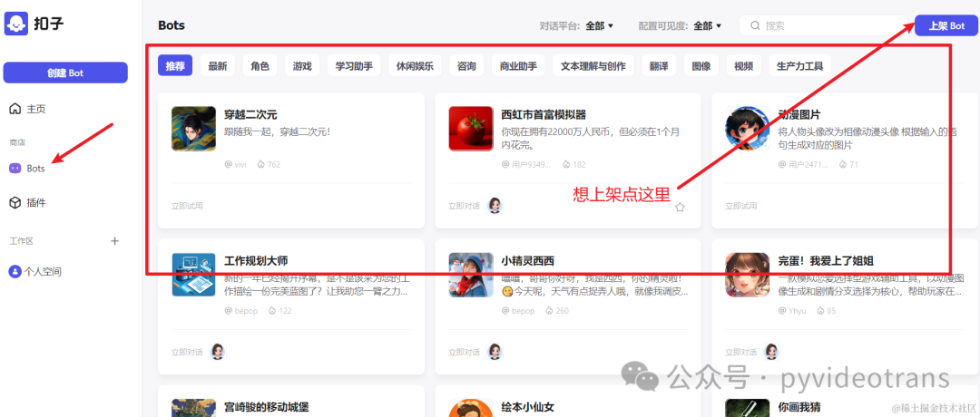Click the avatar beside 立即对话 on 完蛋！我爱上了姐姐
This screenshot has width=980, height=417.
(772, 352)
